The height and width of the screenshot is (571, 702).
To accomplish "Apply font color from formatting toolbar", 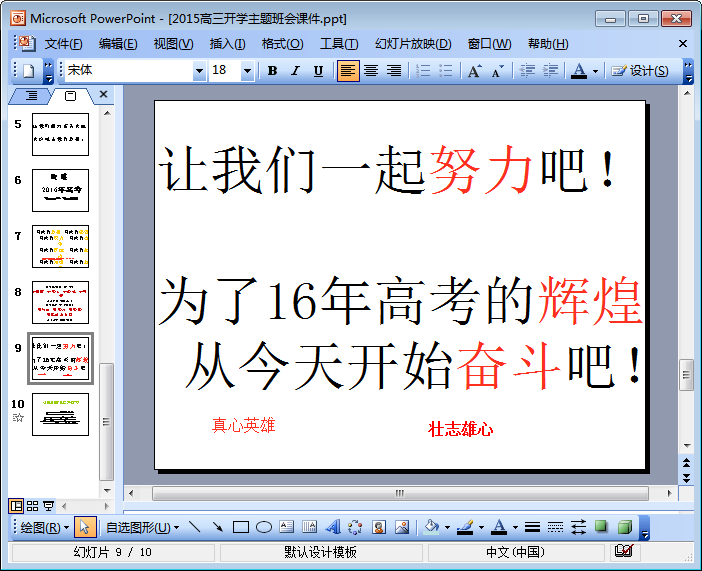I will (579, 71).
